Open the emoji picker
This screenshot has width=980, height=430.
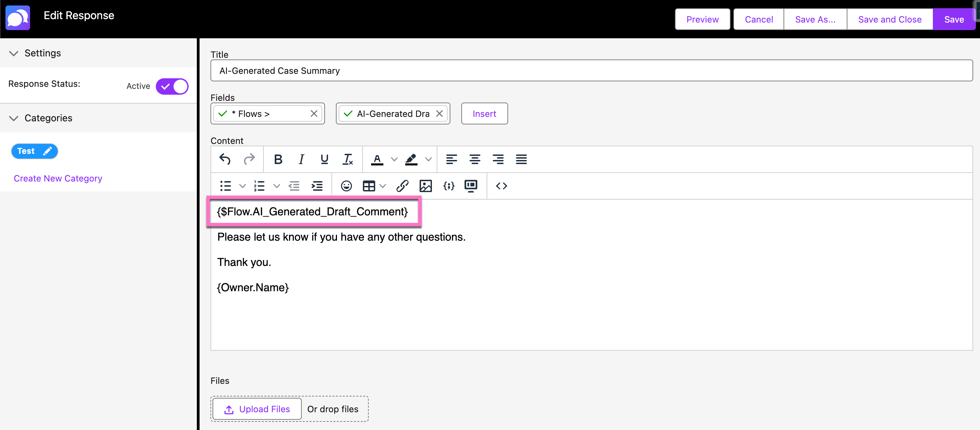[x=346, y=186]
